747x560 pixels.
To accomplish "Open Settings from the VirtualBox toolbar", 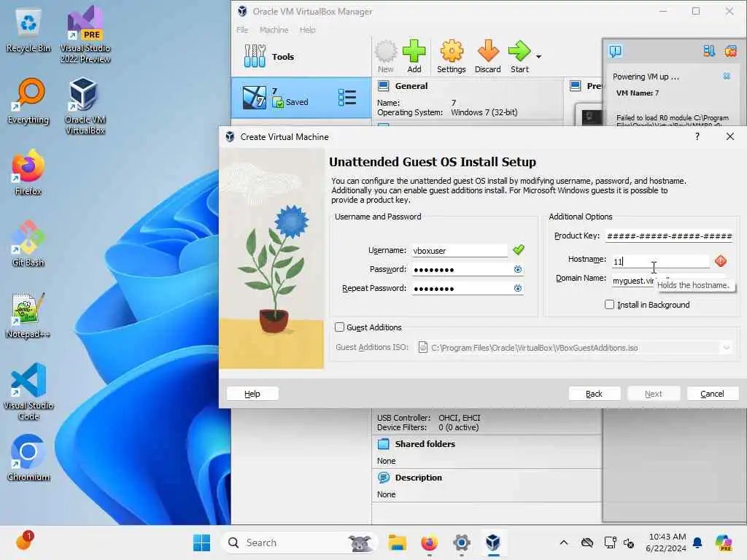I will coord(451,56).
